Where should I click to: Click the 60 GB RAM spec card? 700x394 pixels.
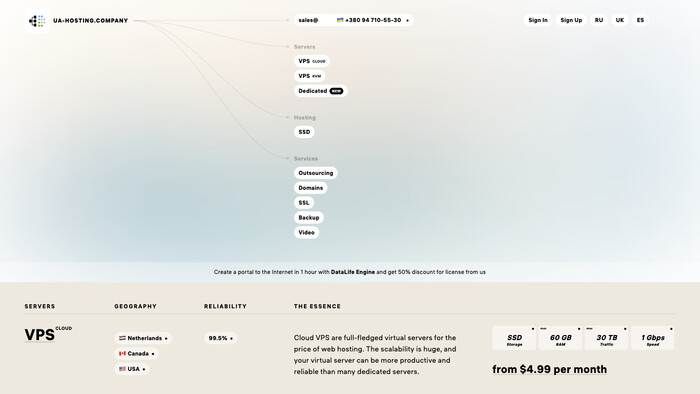coord(560,338)
